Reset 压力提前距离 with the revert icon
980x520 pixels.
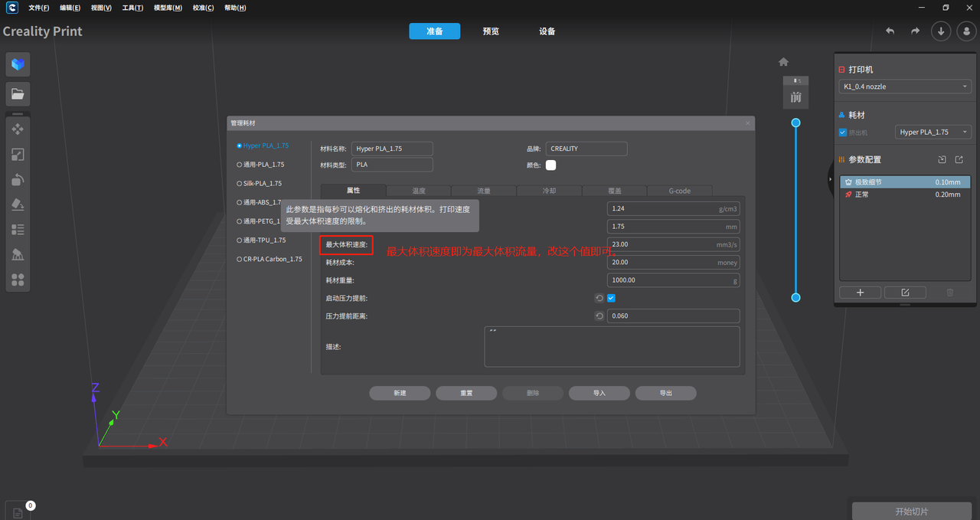click(x=599, y=316)
